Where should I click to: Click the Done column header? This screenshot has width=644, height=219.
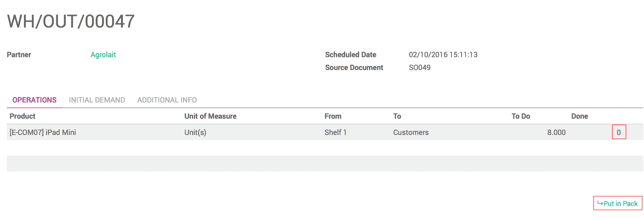click(x=580, y=116)
